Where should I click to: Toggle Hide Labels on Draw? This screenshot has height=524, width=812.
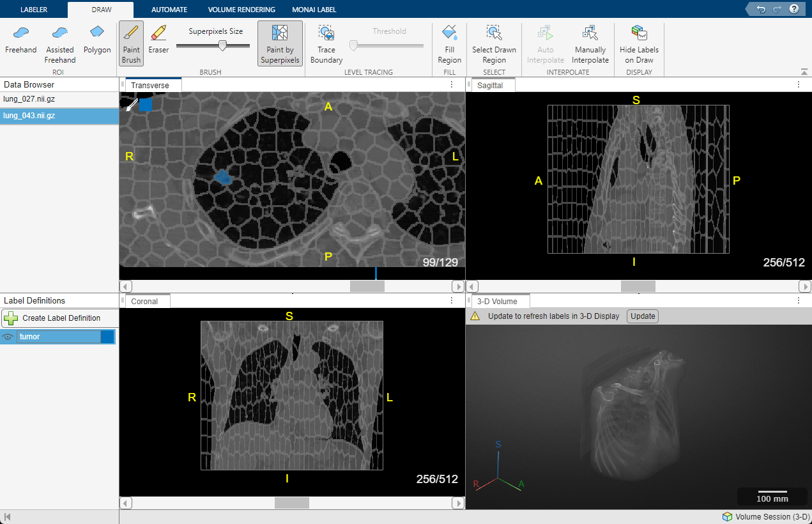(639, 43)
